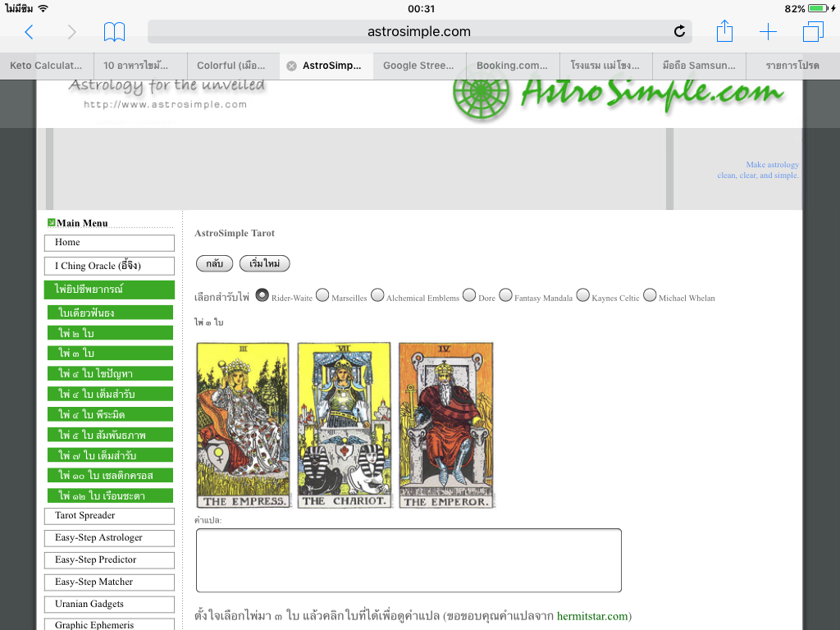840x630 pixels.
Task: Select the Rider-Waite deck radio button
Action: [x=262, y=295]
